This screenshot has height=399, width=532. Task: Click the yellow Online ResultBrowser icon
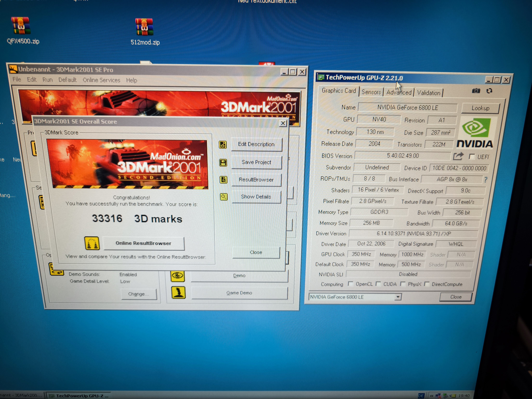(92, 243)
